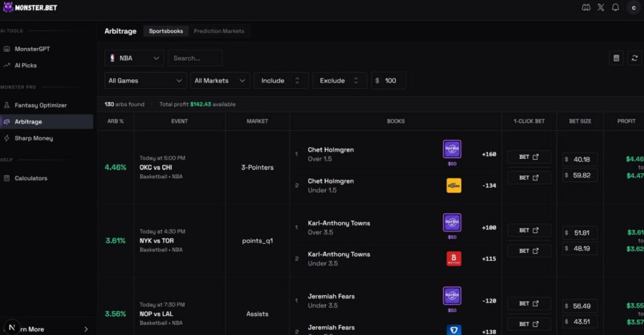Click the Fantasy Optimizer flask icon
This screenshot has height=335, width=644.
point(6,105)
